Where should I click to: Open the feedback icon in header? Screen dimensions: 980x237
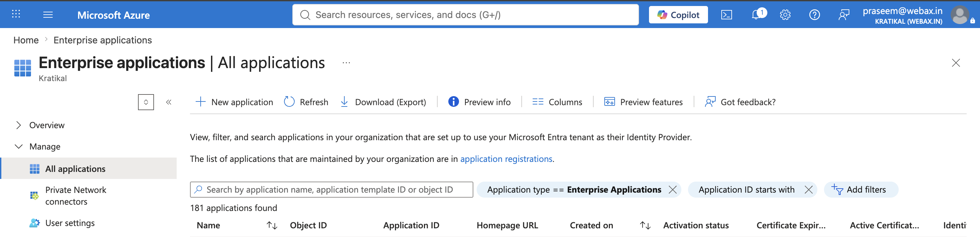pos(843,15)
